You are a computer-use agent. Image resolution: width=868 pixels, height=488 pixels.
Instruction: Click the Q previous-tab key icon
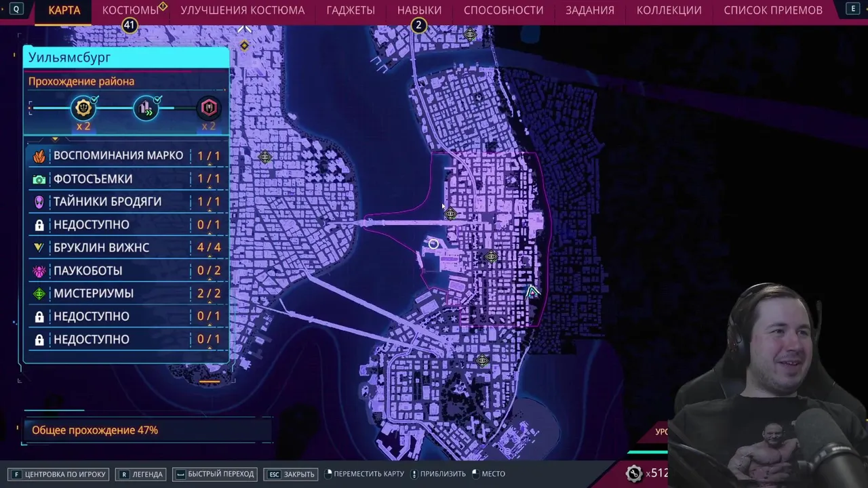coord(16,9)
